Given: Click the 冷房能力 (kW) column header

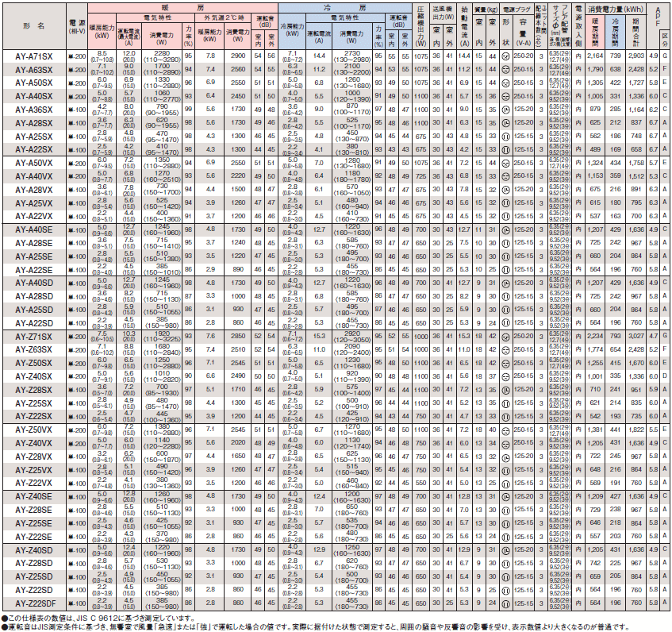Looking at the screenshot, I should pos(292,29).
